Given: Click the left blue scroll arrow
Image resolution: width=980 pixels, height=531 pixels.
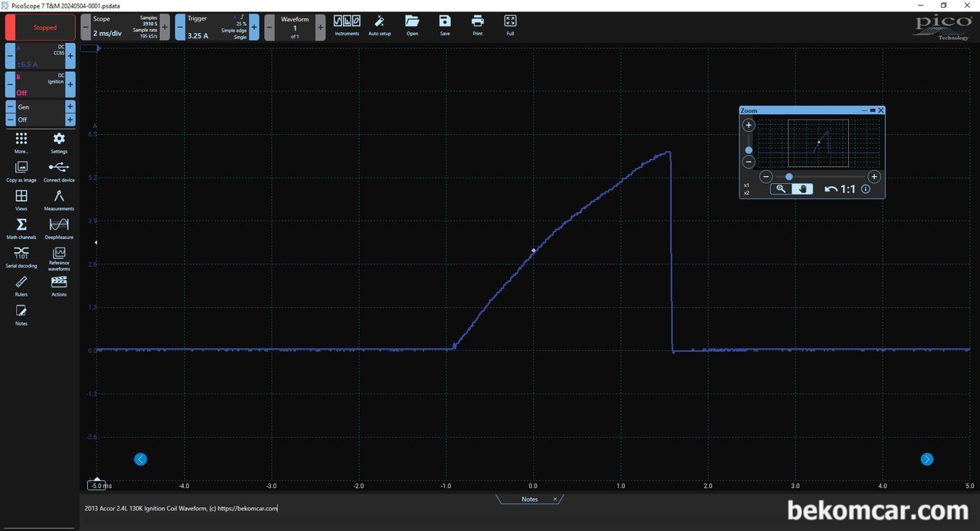Looking at the screenshot, I should (140, 459).
